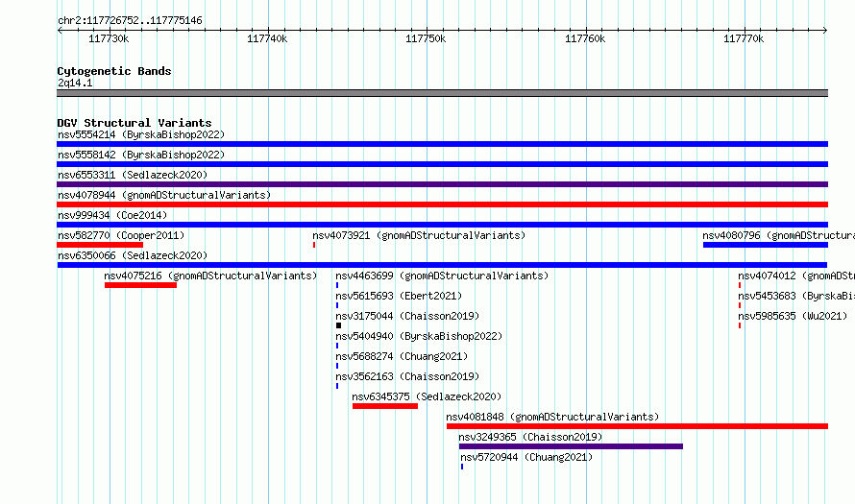Click the nsv3249365 (Chaisson2019) label
Screen dimensions: 855x504
point(530,437)
